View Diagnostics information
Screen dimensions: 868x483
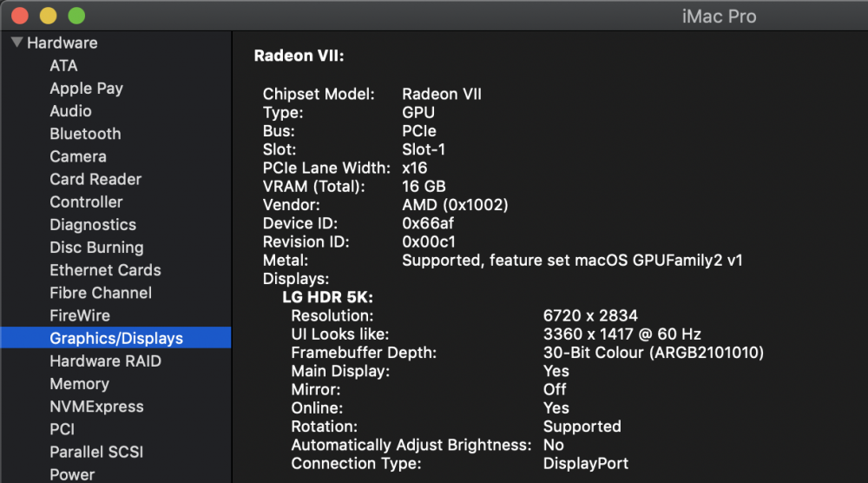93,225
